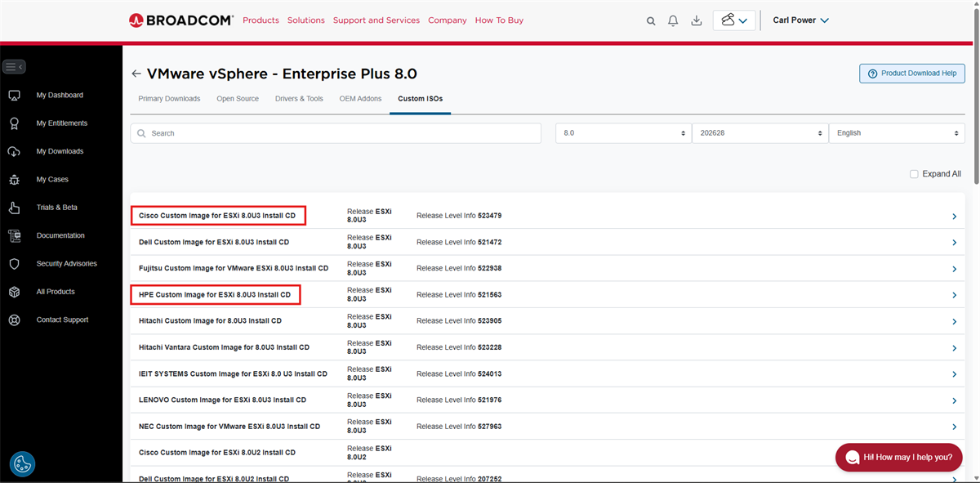The height and width of the screenshot is (483, 980).
Task: Click 'Dell Custom Image for ESXi 8.0U3 Install CD'
Action: pos(214,243)
